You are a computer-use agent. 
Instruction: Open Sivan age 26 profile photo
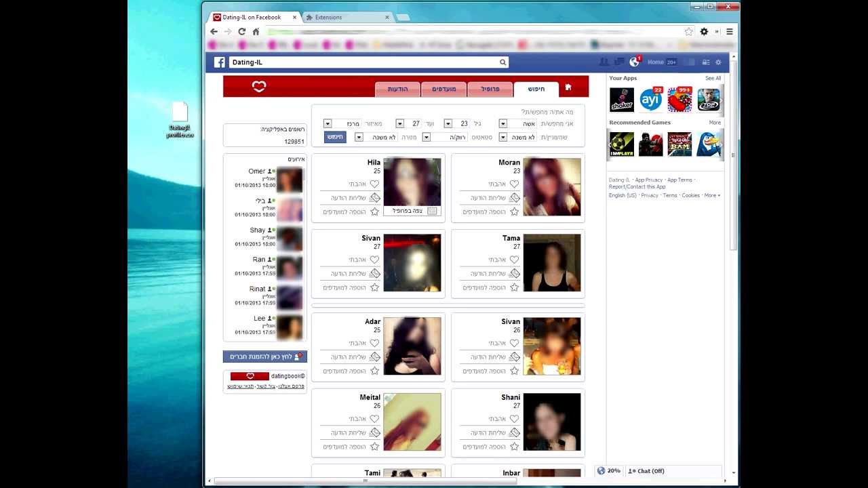click(x=552, y=346)
